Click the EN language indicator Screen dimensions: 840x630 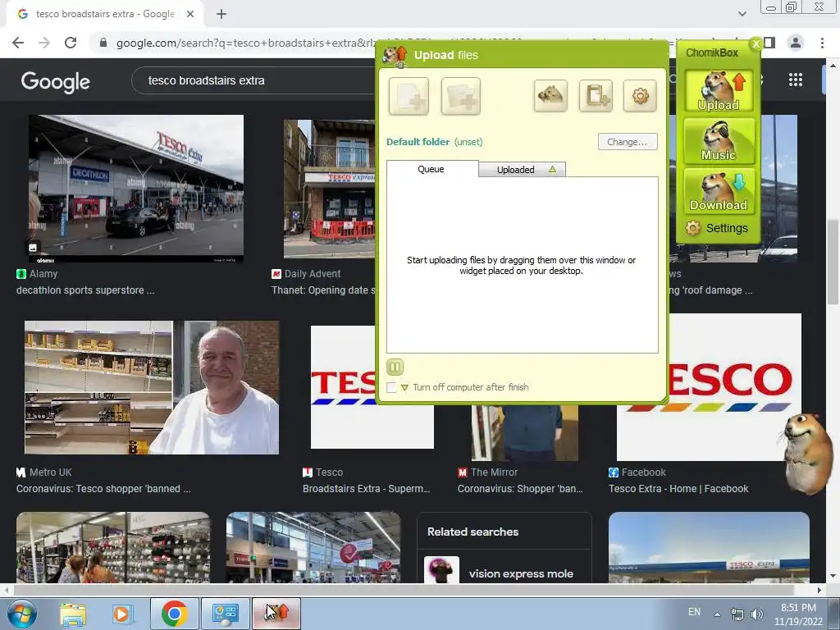click(x=694, y=612)
